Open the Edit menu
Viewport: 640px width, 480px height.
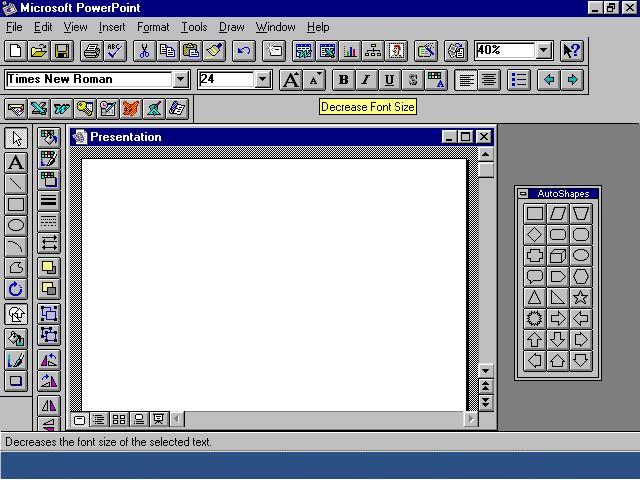(43, 27)
